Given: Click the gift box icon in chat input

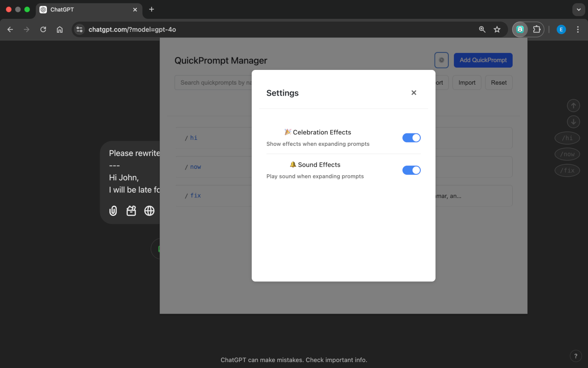Looking at the screenshot, I should pos(131,211).
